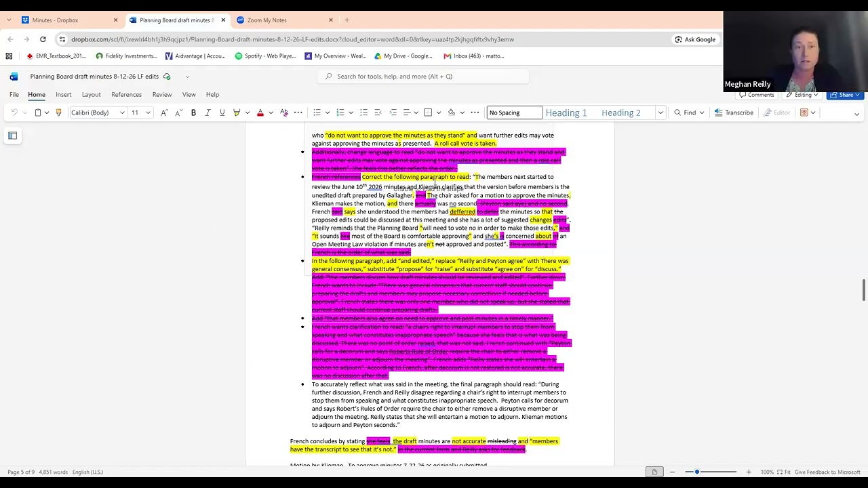Screen dimensions: 868x488
Task: Toggle Italic formatting
Action: (x=208, y=113)
